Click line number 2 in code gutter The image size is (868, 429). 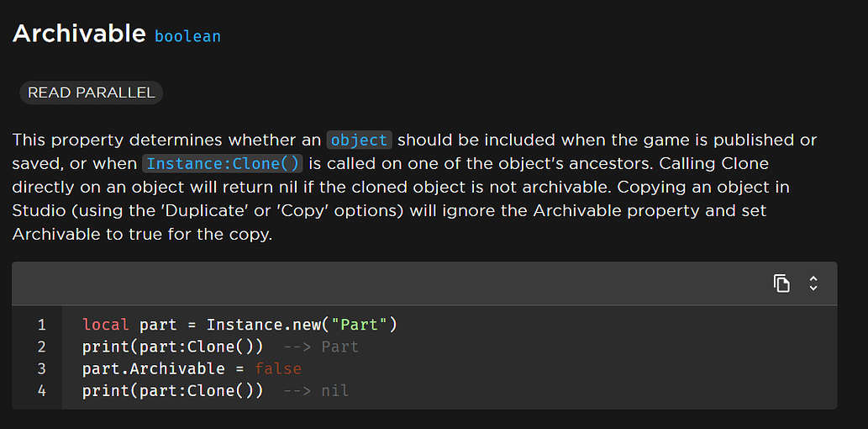[x=42, y=347]
